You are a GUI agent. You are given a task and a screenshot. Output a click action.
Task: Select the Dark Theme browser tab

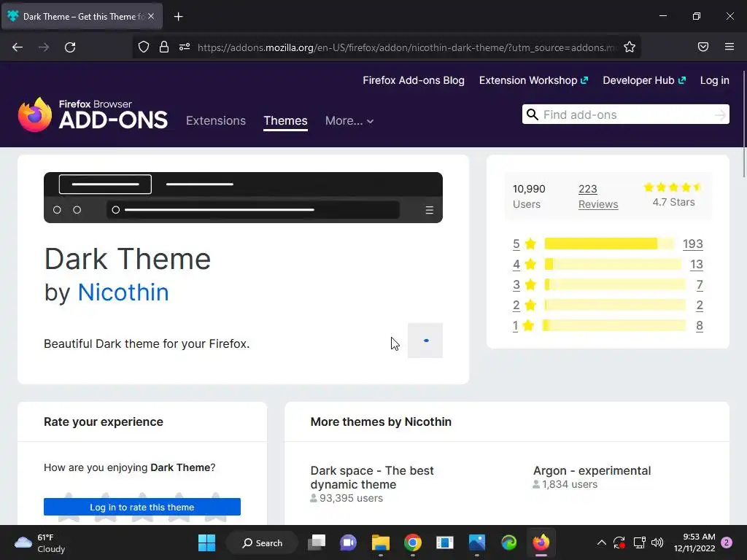click(82, 16)
